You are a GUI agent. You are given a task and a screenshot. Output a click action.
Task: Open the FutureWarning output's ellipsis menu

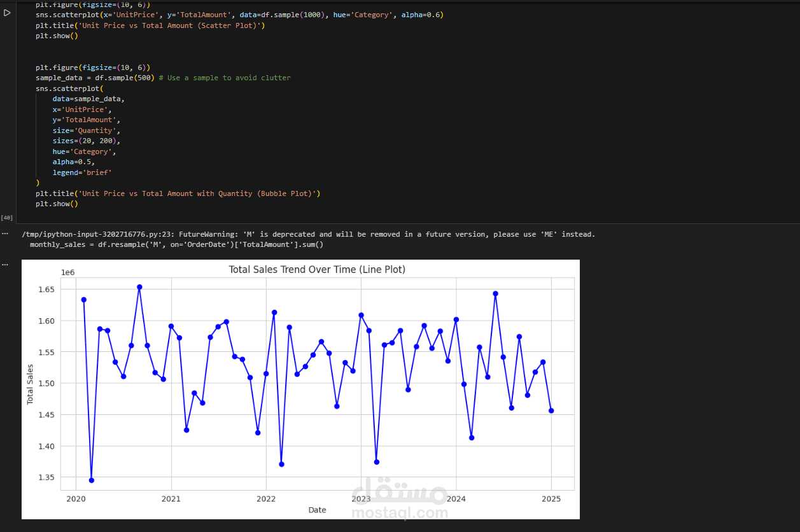pos(4,234)
